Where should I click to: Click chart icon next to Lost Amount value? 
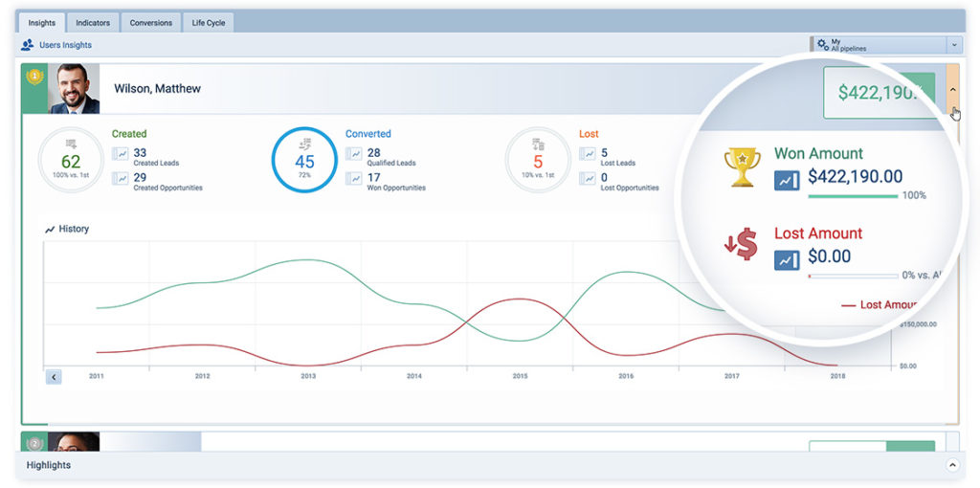(787, 258)
